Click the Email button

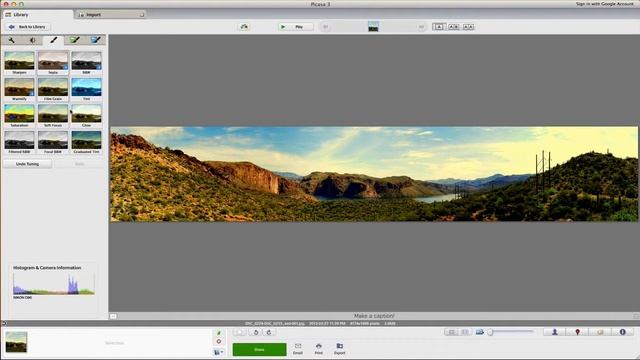[298, 349]
